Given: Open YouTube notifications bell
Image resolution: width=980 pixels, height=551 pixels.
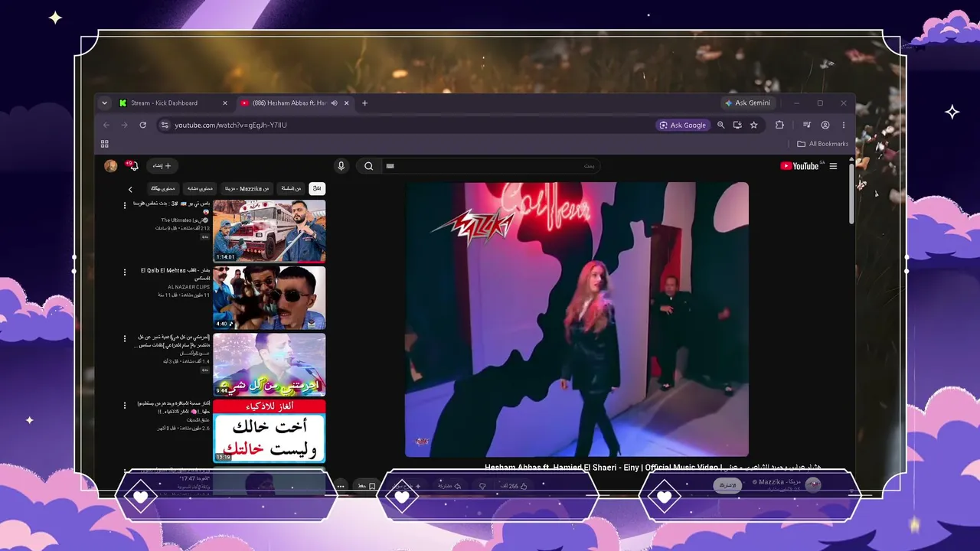Looking at the screenshot, I should [x=132, y=165].
